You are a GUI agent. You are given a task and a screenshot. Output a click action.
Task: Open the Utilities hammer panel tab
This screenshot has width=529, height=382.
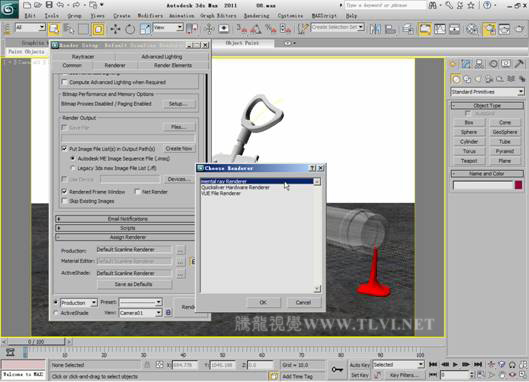[519, 64]
